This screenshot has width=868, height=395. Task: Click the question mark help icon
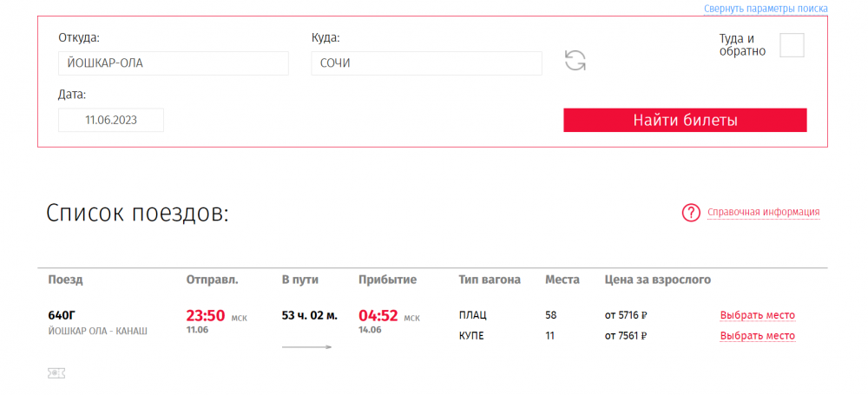pos(691,213)
